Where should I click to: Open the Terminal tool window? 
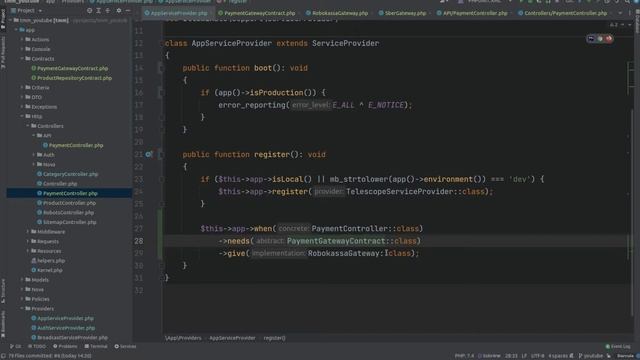click(96, 347)
